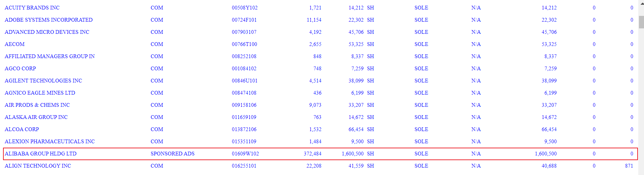Click CUSIP 00766T100
The width and height of the screenshot is (644, 175).
244,44
